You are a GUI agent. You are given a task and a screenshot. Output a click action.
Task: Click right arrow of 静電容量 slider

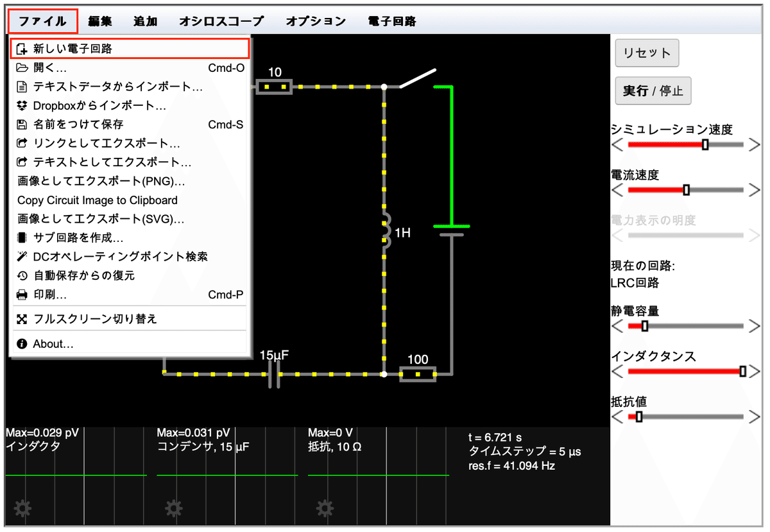[754, 327]
